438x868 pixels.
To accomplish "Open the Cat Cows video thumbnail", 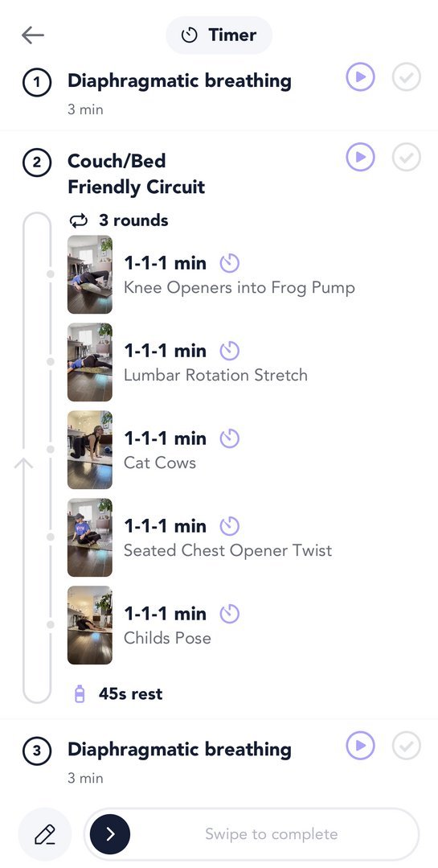I will pos(89,450).
